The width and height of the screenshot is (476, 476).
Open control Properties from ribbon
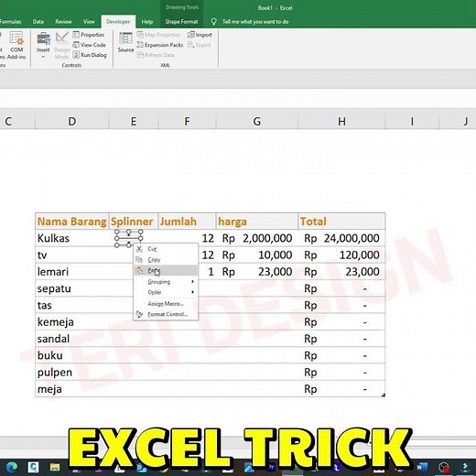click(89, 35)
